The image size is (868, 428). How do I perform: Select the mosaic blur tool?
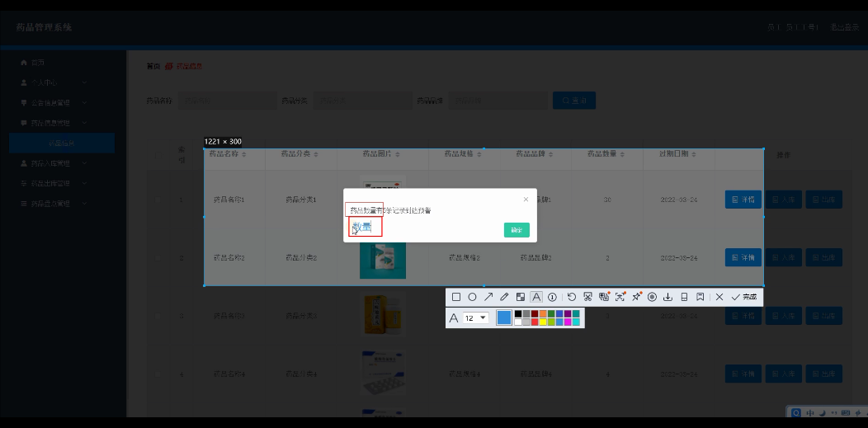[521, 297]
